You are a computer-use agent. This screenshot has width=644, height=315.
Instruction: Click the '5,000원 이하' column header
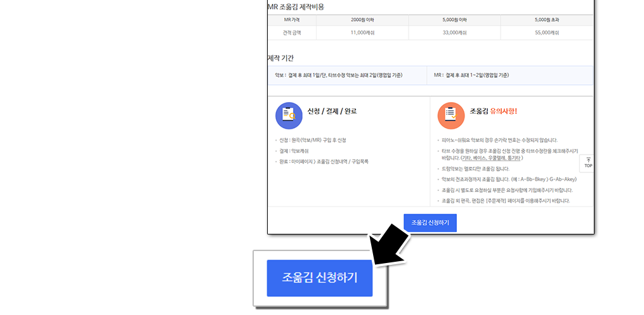454,20
